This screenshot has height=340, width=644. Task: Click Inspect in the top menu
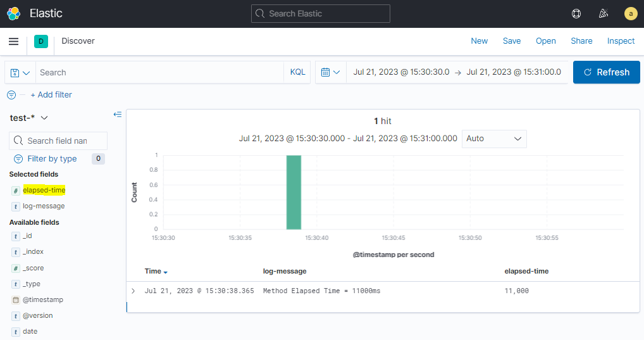(621, 41)
